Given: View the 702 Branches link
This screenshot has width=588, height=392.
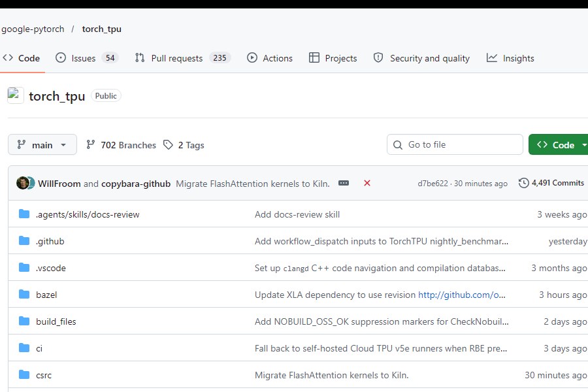Looking at the screenshot, I should pos(121,145).
